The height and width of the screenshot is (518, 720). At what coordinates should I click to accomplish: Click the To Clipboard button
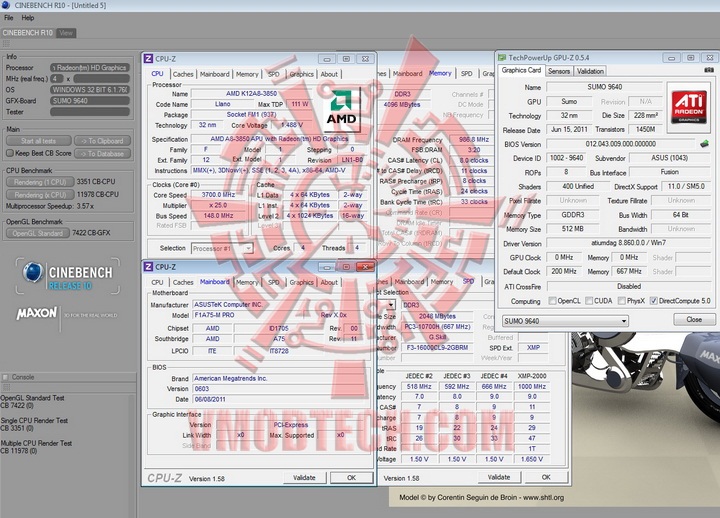tap(102, 141)
